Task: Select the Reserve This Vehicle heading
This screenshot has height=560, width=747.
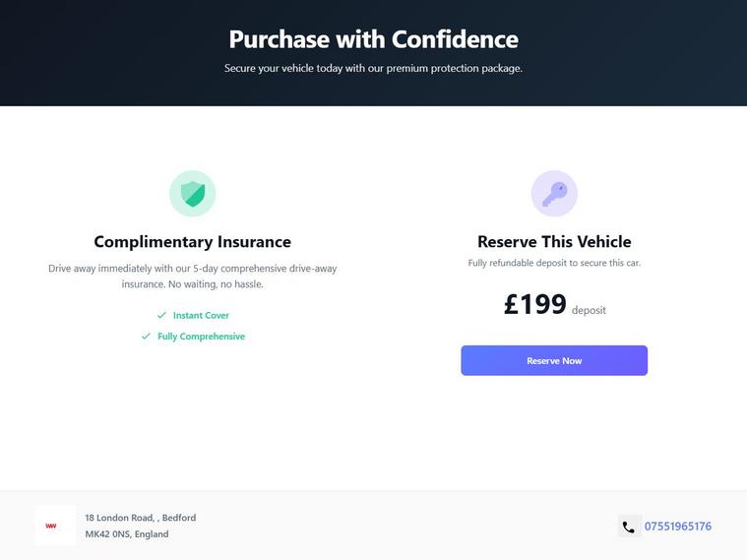Action: point(554,242)
